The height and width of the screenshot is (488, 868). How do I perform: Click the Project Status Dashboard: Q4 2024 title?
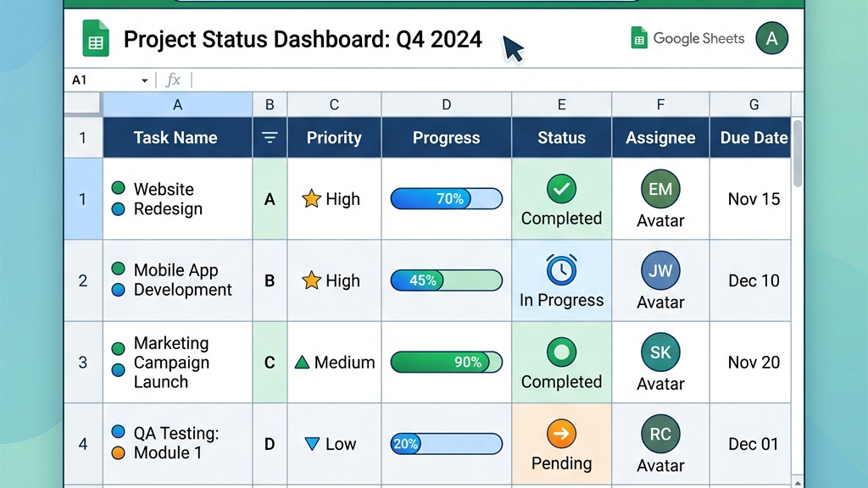pyautogui.click(x=303, y=39)
